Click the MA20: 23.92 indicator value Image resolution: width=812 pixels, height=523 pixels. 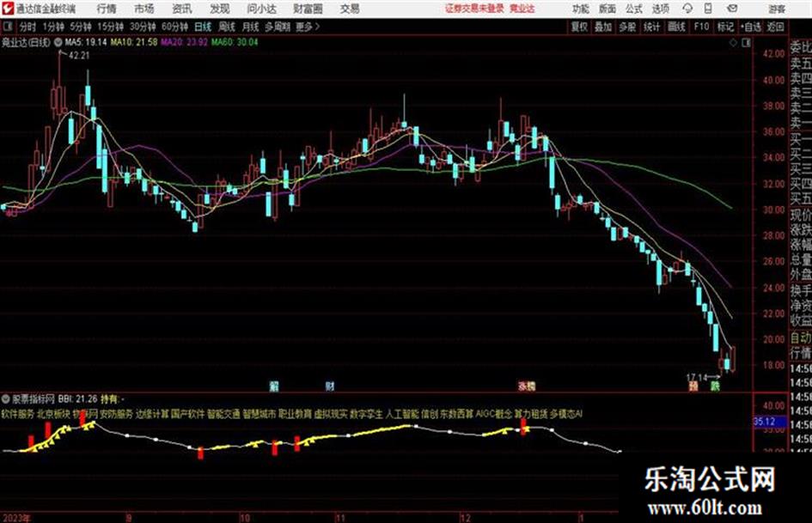pos(184,42)
